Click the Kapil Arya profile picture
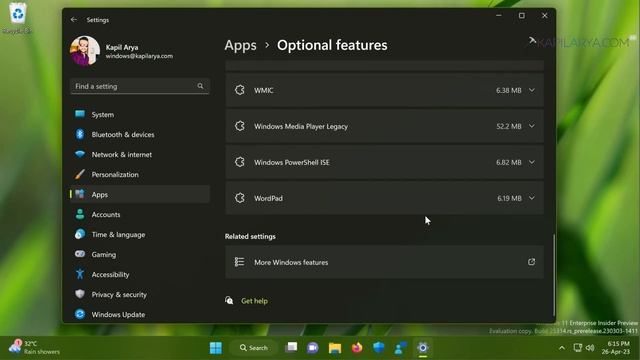Viewport: 640px width, 360px height. 85,51
